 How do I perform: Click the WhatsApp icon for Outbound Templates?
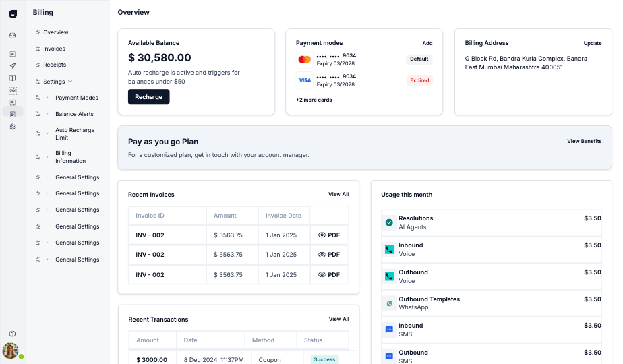click(x=390, y=303)
